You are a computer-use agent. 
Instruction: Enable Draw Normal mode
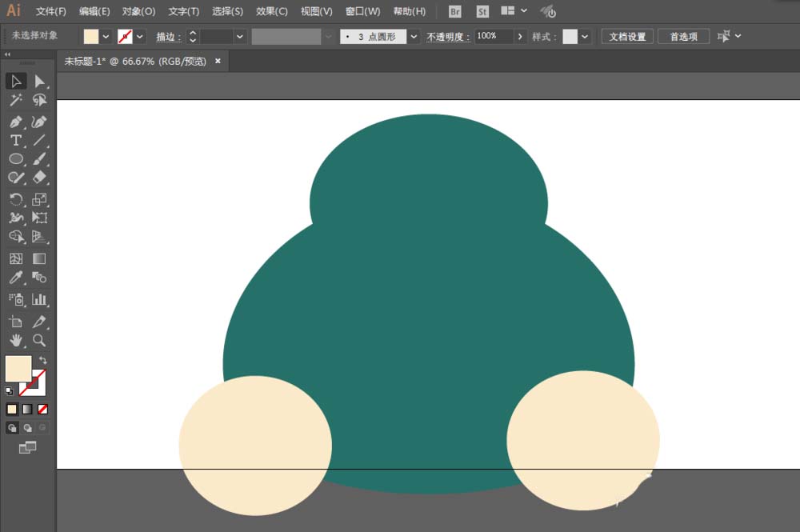tap(12, 428)
